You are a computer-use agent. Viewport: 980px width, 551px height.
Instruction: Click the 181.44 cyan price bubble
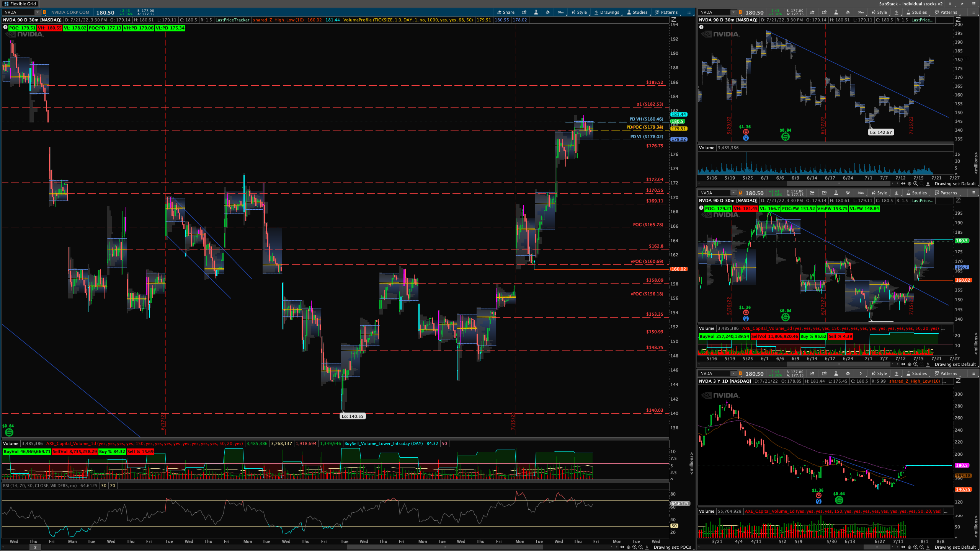point(679,114)
